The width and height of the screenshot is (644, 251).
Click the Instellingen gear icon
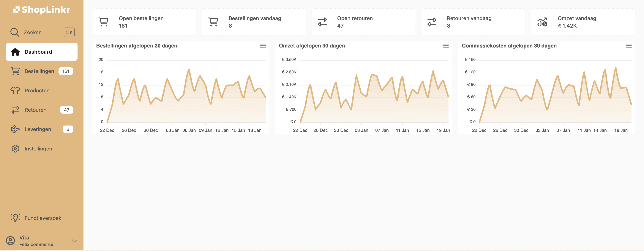[x=15, y=148]
